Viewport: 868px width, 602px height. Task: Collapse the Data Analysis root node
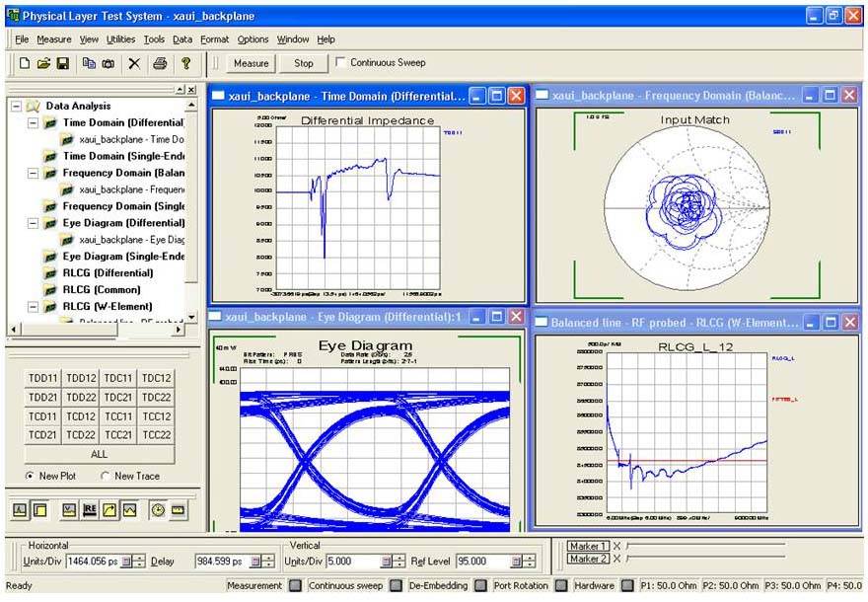click(x=16, y=106)
